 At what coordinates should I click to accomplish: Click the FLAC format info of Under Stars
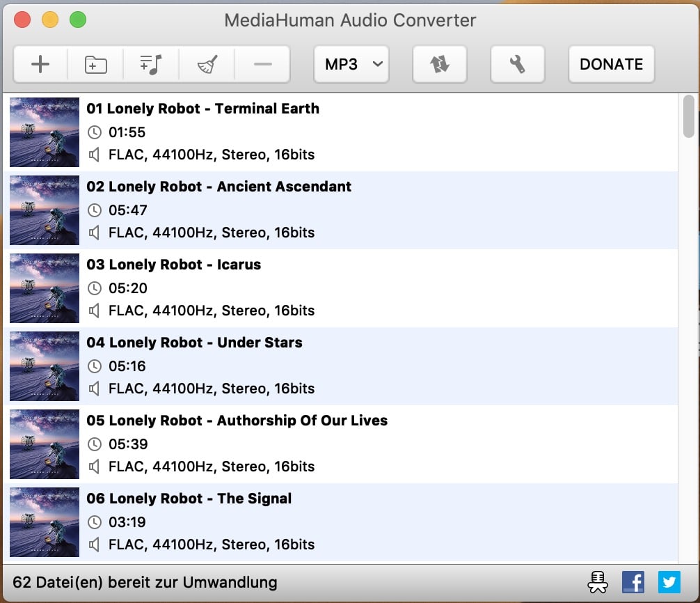[212, 389]
